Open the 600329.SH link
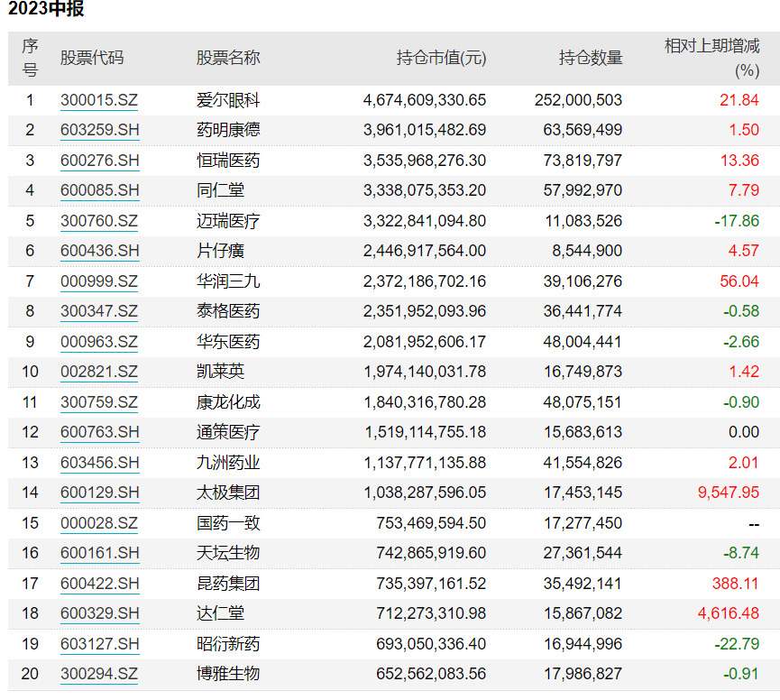Screen dimensions: 780x700 point(99,613)
